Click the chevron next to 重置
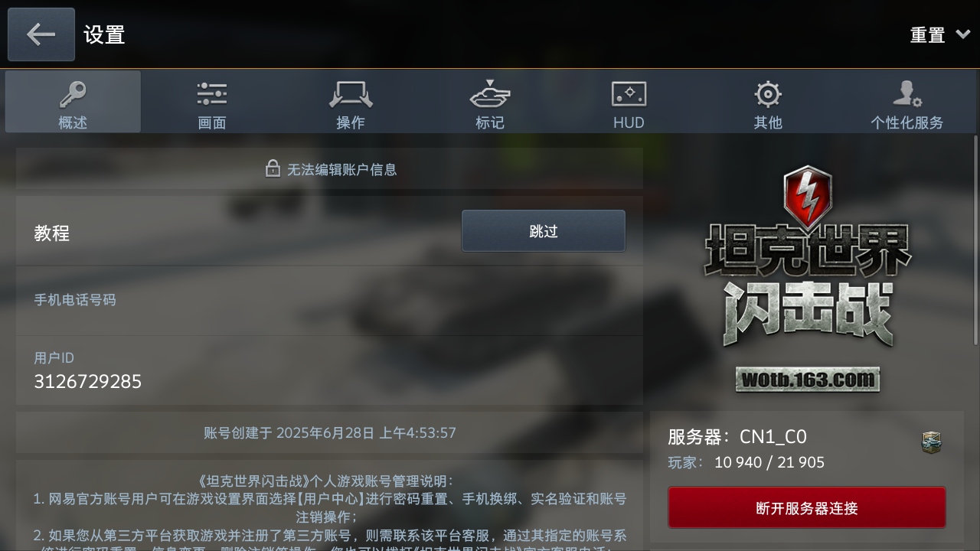The image size is (980, 551). point(963,34)
